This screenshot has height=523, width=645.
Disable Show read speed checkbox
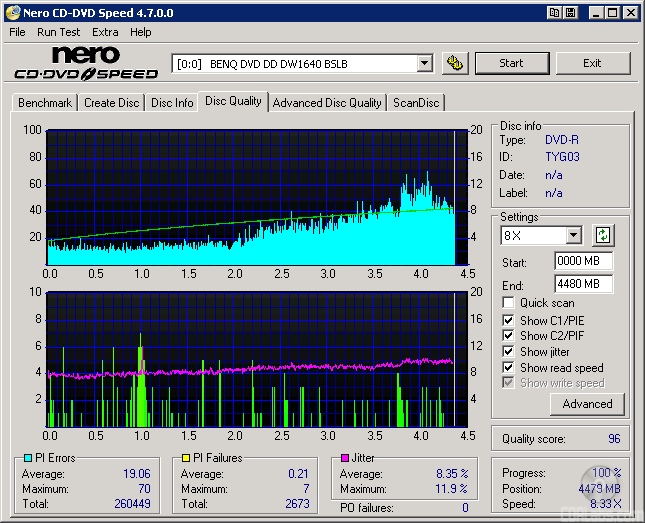click(509, 368)
